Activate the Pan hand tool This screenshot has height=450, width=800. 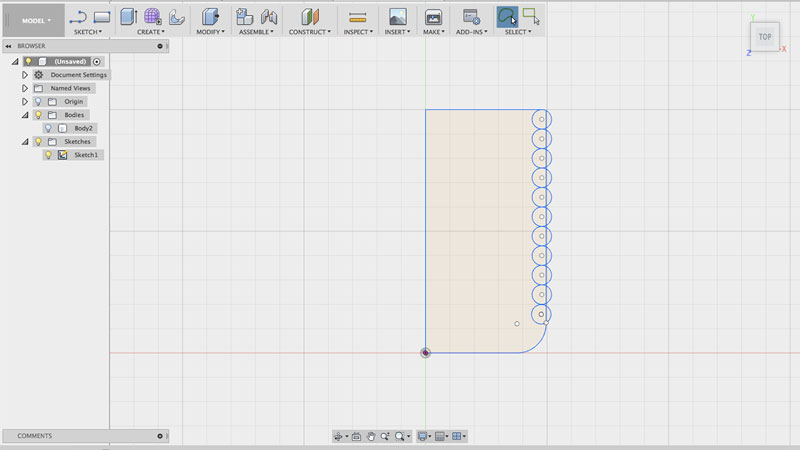point(371,436)
